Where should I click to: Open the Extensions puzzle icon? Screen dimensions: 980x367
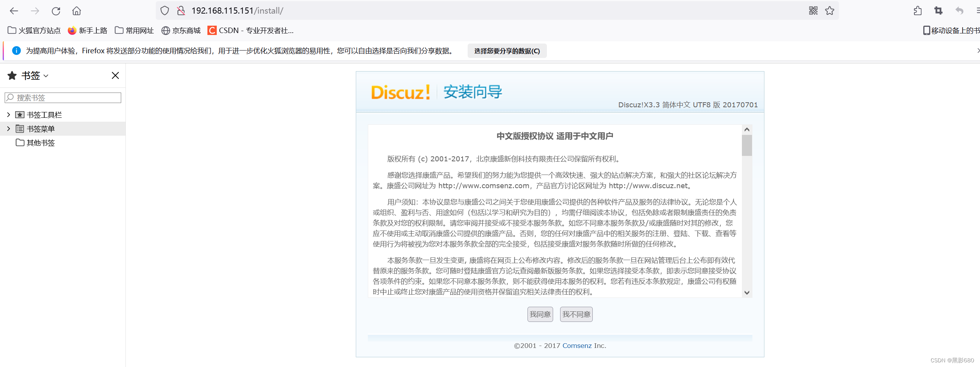point(918,11)
